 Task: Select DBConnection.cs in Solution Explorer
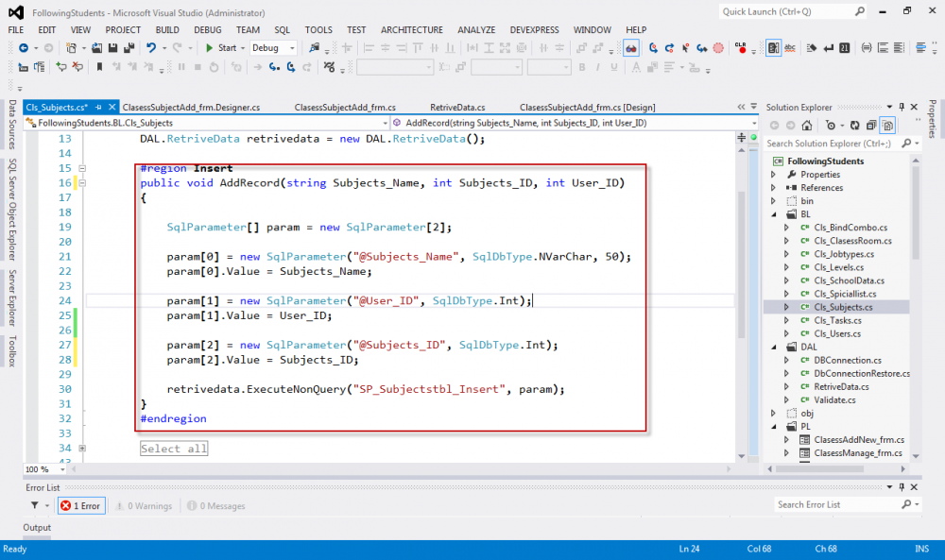[x=848, y=360]
